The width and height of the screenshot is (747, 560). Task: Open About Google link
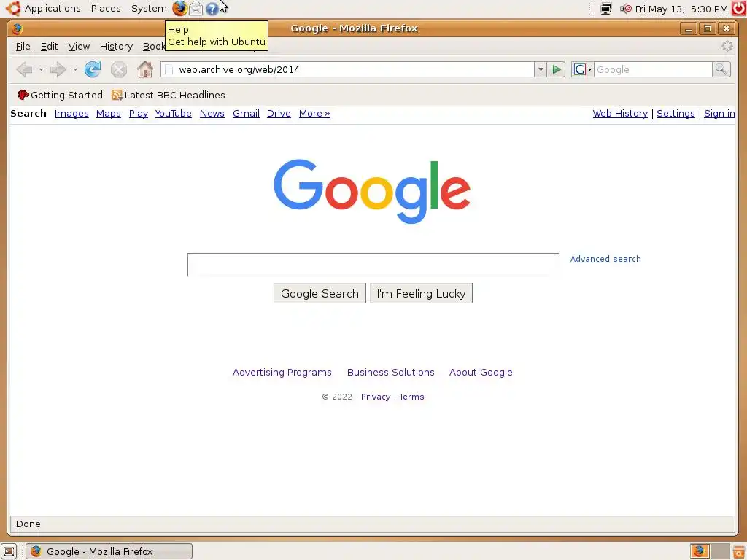(x=481, y=372)
